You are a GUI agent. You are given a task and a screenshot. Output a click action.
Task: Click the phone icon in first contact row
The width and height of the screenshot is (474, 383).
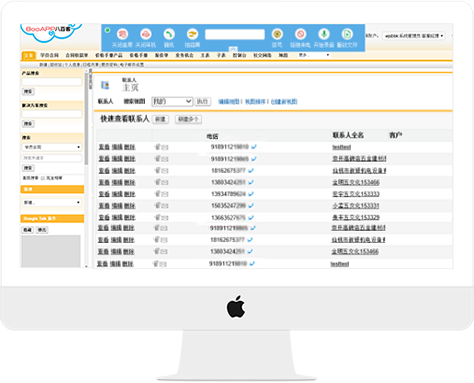pos(158,147)
